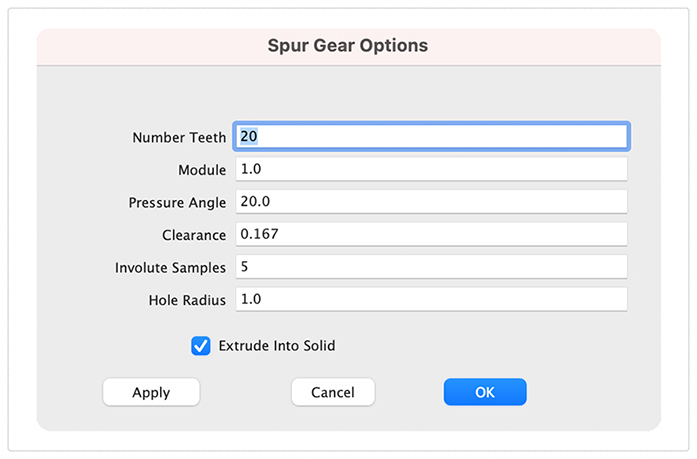Select the Pressure Angle text box
Viewport: 697px width, 459px height.
[430, 201]
